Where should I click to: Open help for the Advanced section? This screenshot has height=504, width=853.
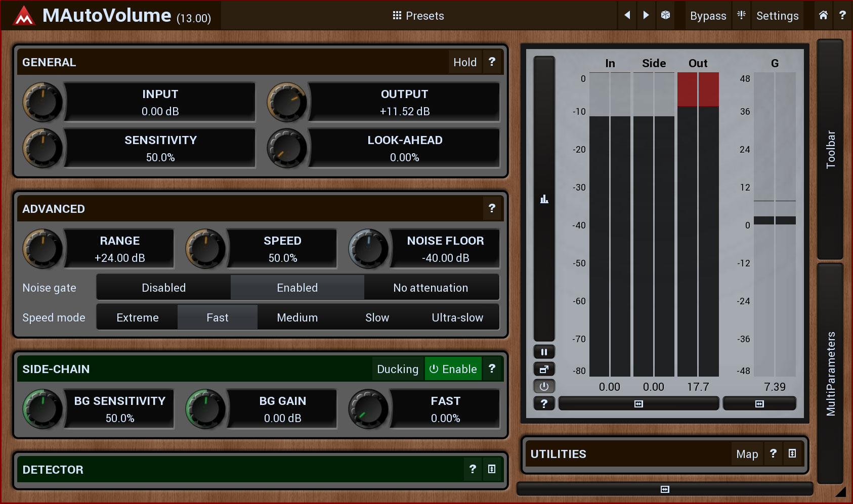[x=492, y=208]
